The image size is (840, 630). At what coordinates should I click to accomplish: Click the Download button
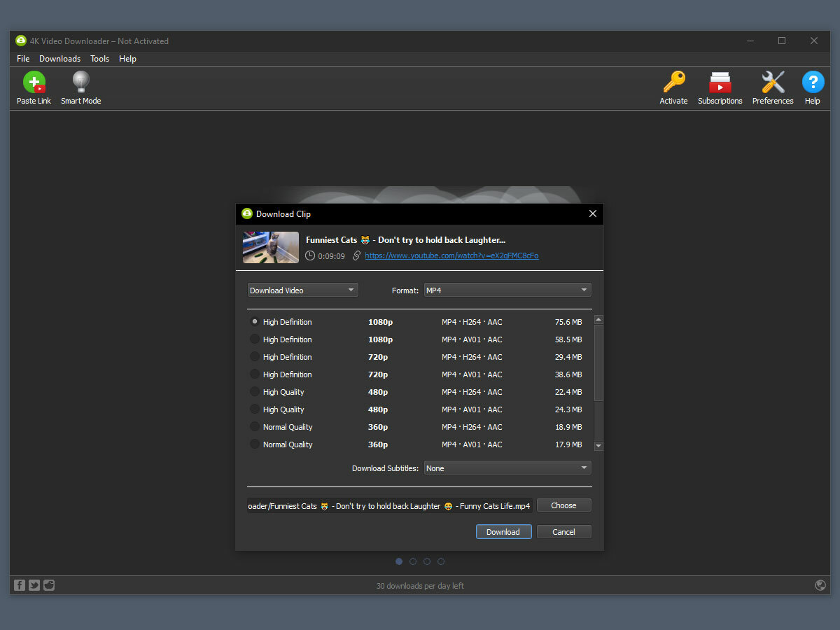tap(503, 532)
